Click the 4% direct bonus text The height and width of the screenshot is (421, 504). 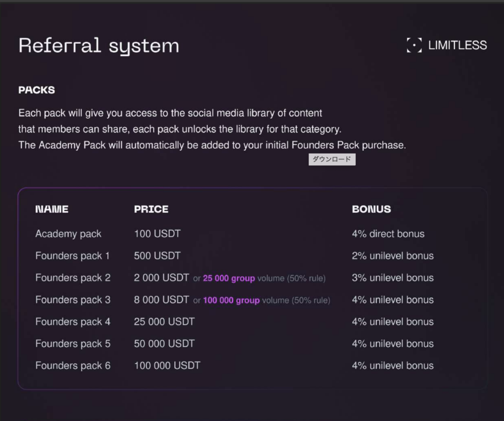tap(388, 234)
